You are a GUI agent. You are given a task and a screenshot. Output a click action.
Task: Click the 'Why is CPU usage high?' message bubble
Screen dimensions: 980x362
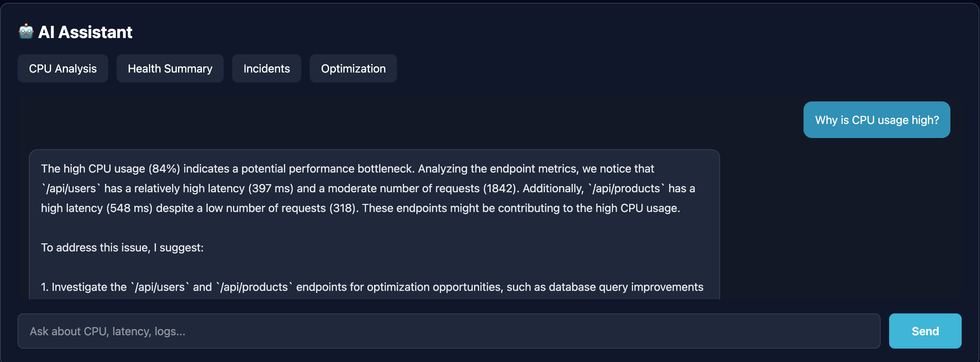[x=877, y=120]
